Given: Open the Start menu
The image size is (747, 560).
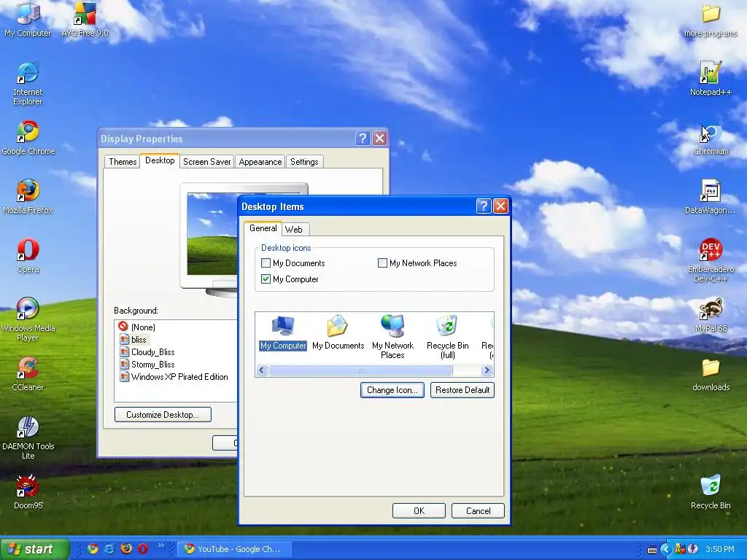Looking at the screenshot, I should click(34, 549).
